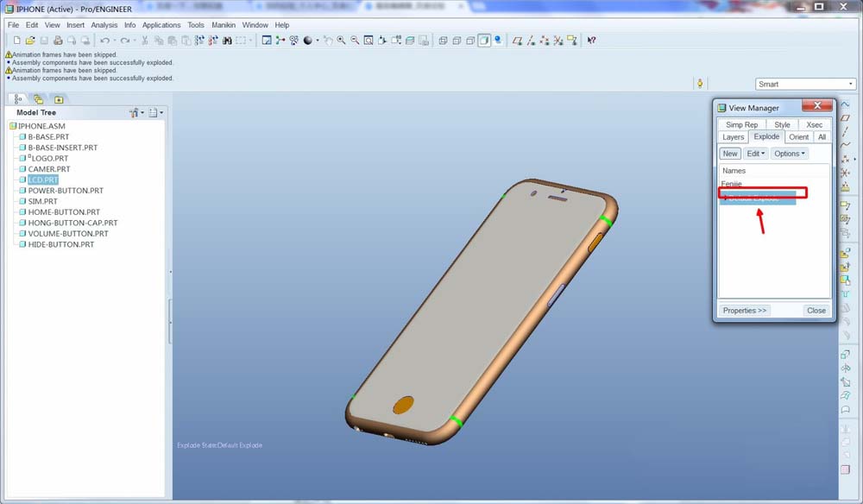Screen dimensions: 863x504
Task: Switch to the Folder Browser navigator tab
Action: [x=38, y=99]
